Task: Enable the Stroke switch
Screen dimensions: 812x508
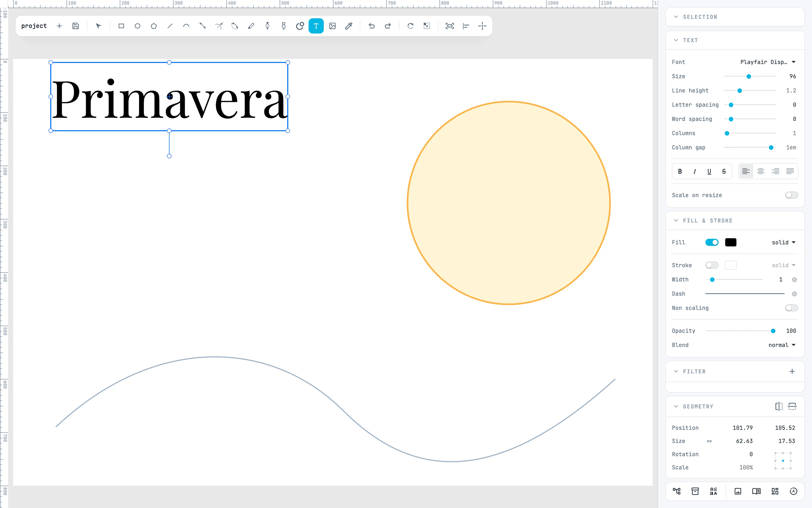Action: (712, 265)
